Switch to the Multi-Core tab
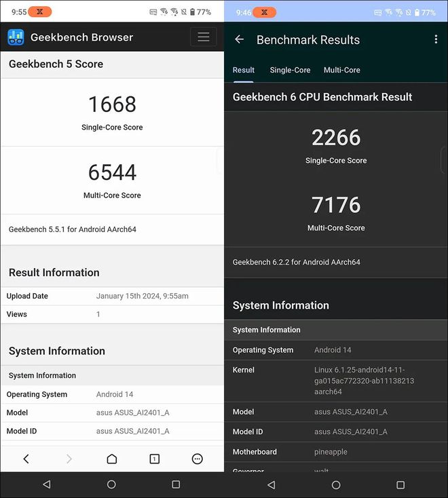The height and width of the screenshot is (498, 448). point(342,70)
